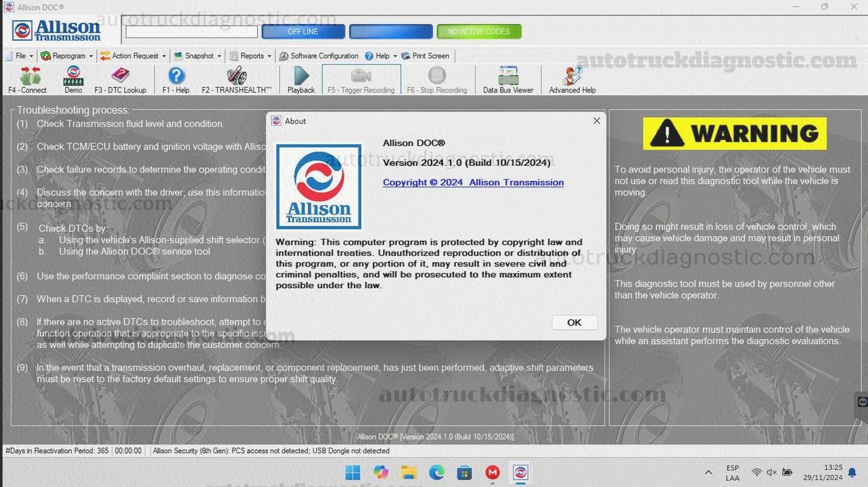Open the Snapshot menu
This screenshot has width=868, height=487.
point(198,56)
